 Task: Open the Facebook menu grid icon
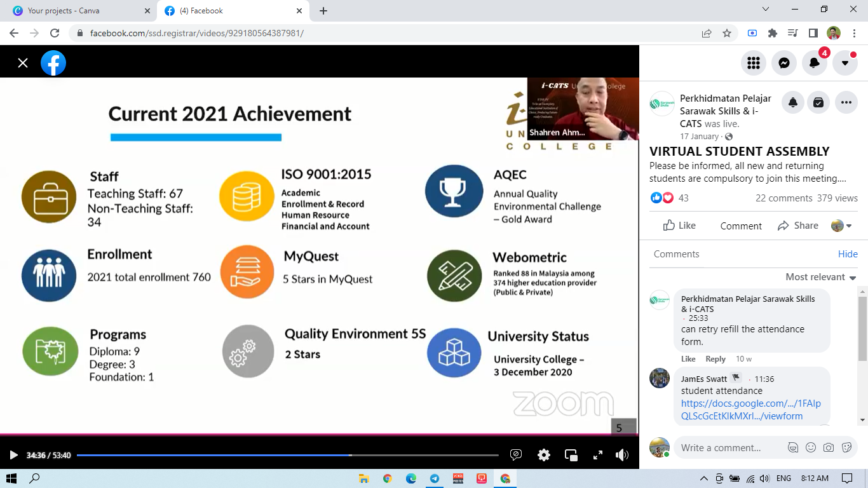point(754,63)
